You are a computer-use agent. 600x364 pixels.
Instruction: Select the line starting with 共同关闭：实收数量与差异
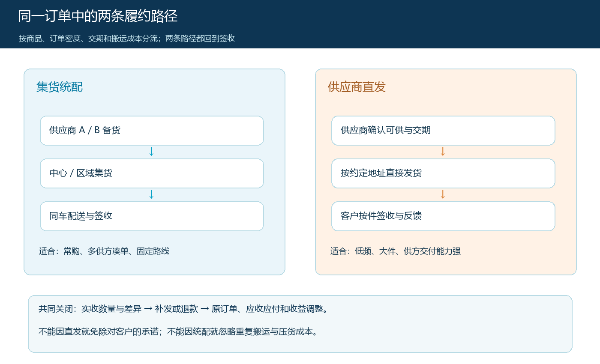tap(184, 309)
